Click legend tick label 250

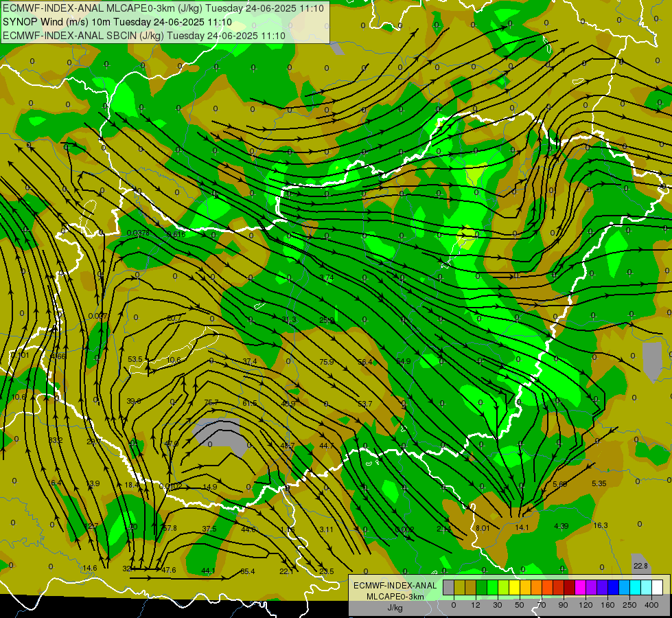click(629, 605)
